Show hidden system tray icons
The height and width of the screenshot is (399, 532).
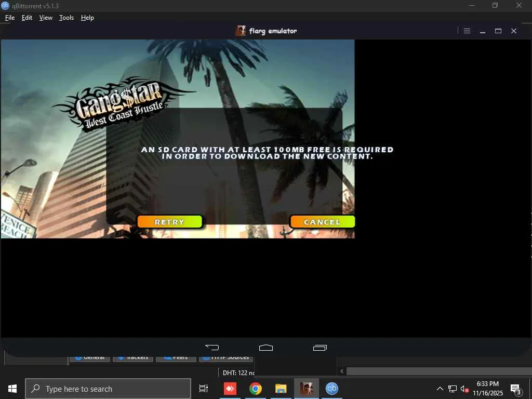tap(440, 389)
